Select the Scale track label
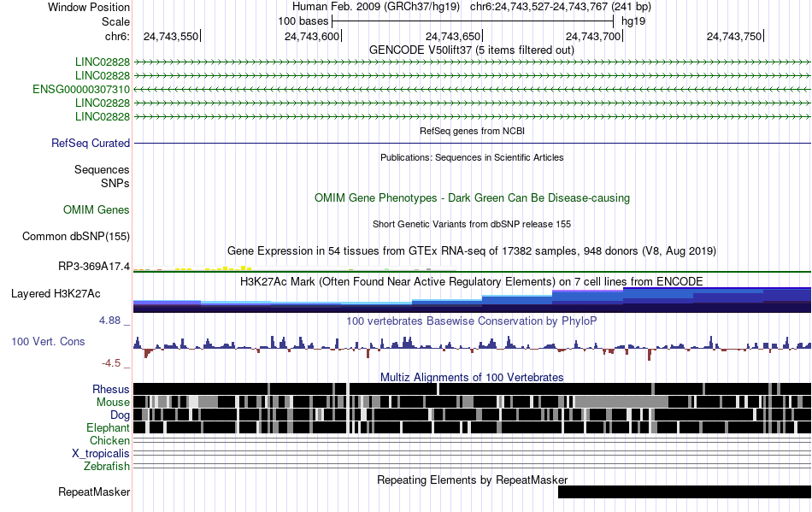The height and width of the screenshot is (512, 812). (115, 21)
